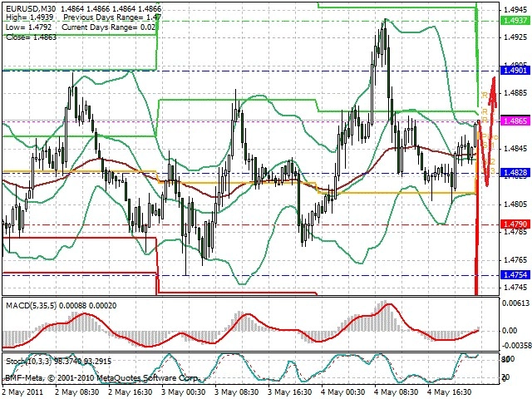
Task: Click the 0.00613 MACD scale value
Action: pyautogui.click(x=515, y=303)
